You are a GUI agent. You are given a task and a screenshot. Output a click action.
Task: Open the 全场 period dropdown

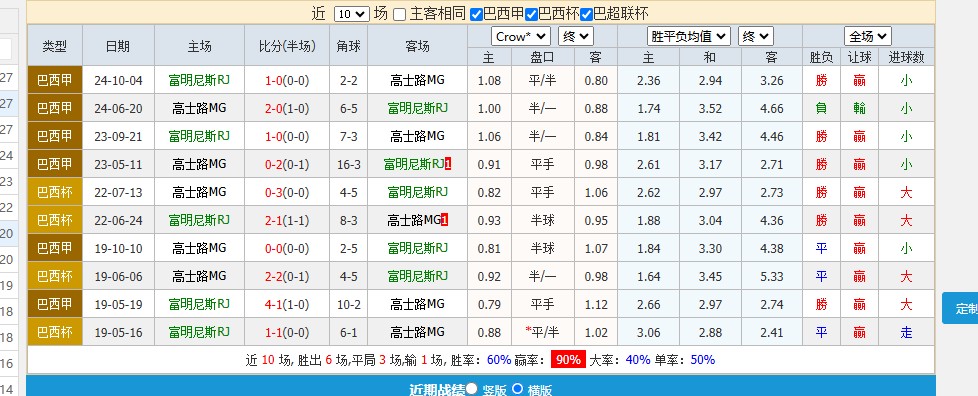point(868,36)
